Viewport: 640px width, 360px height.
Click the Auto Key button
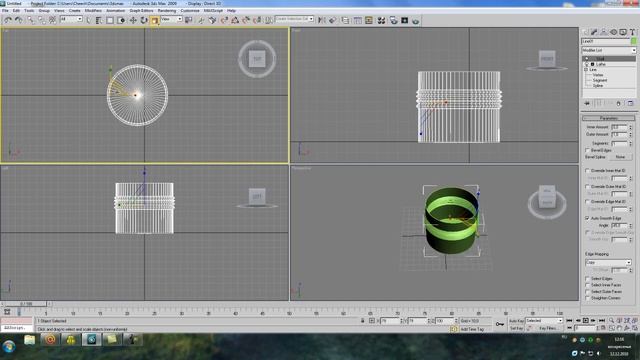tap(516, 321)
